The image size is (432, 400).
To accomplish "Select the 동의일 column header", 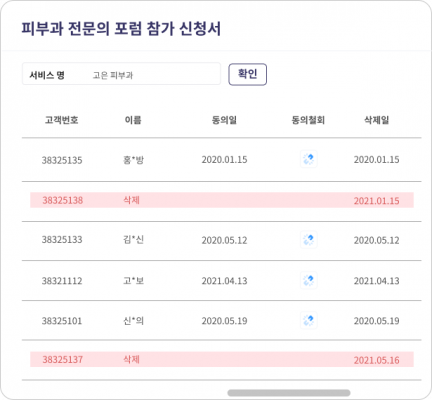I will [224, 120].
